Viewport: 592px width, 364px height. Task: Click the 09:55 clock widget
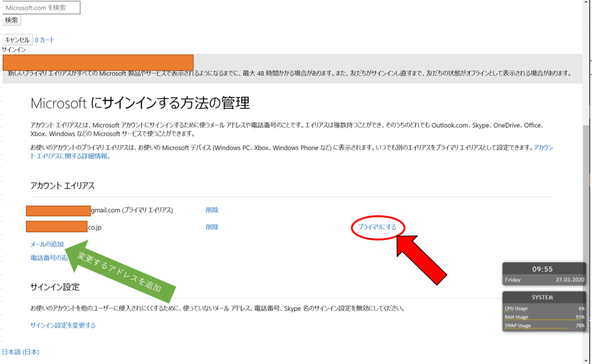[545, 269]
